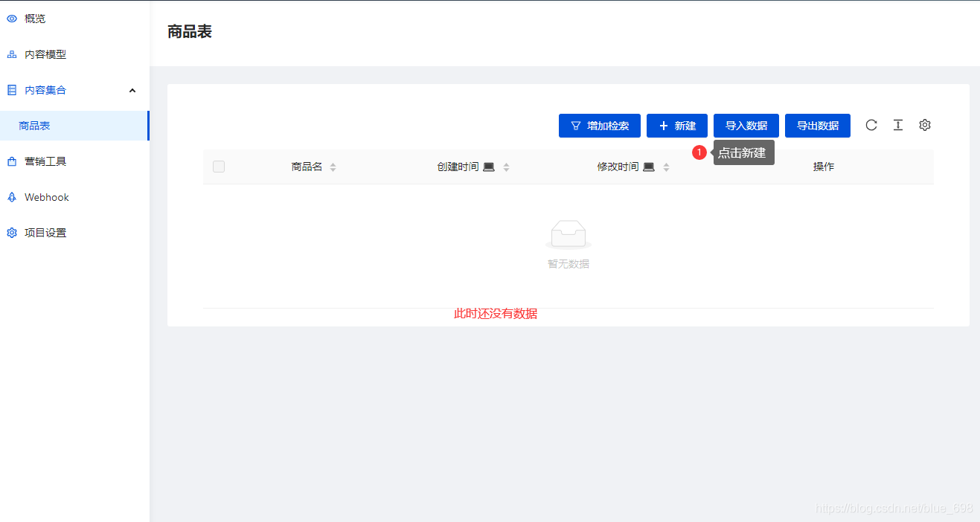The image size is (980, 522).
Task: Toggle the select-all checkbox in table header
Action: pyautogui.click(x=219, y=167)
